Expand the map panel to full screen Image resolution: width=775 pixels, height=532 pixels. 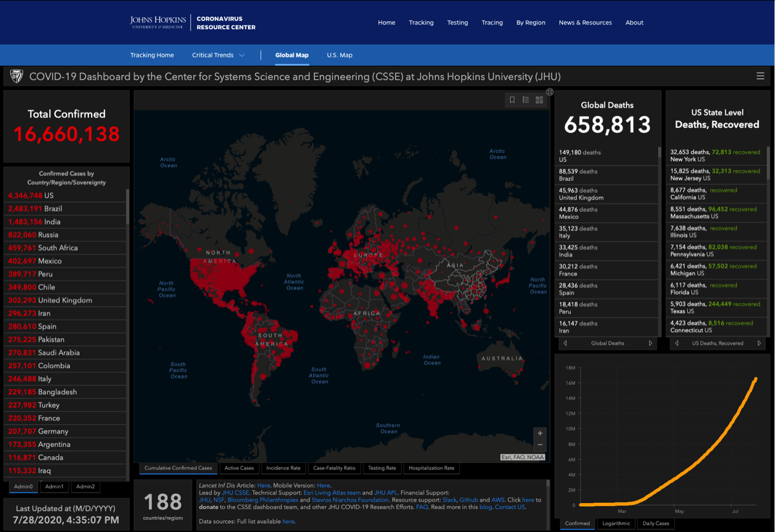(x=550, y=92)
